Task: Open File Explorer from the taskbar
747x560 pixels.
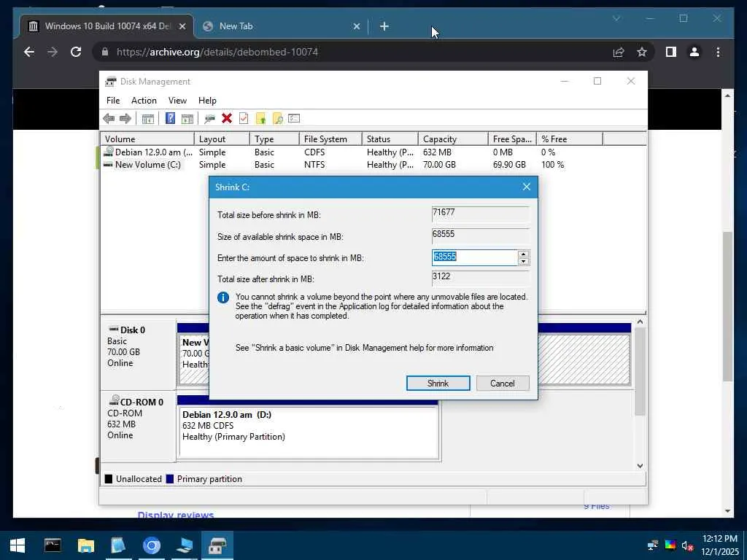Action: (x=86, y=545)
